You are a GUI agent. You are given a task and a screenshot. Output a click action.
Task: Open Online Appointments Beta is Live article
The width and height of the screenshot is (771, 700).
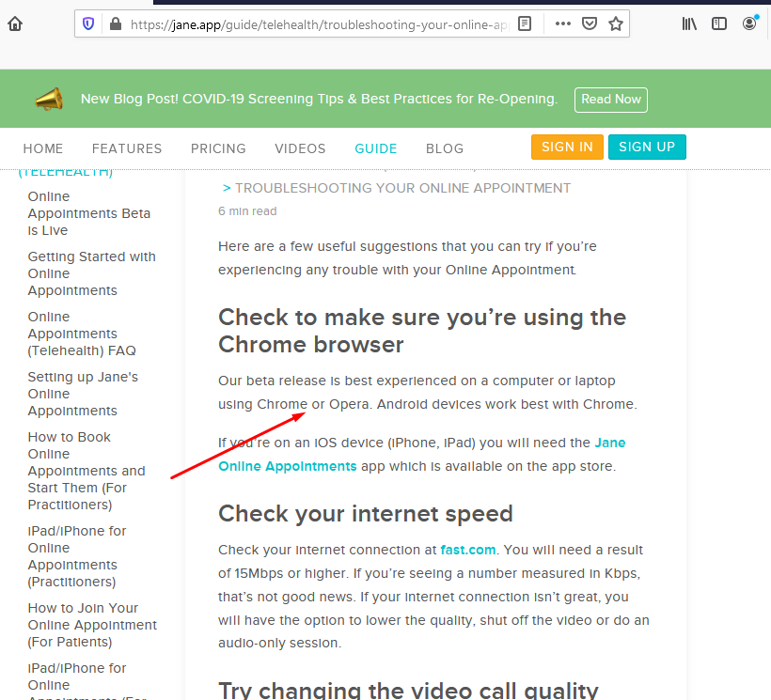tap(89, 213)
